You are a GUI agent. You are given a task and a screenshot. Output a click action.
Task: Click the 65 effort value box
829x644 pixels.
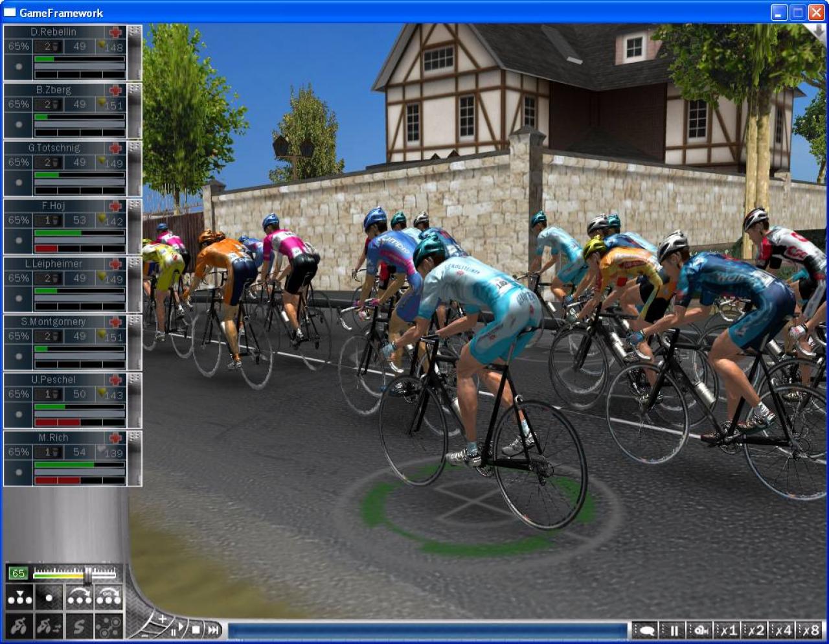coord(18,573)
